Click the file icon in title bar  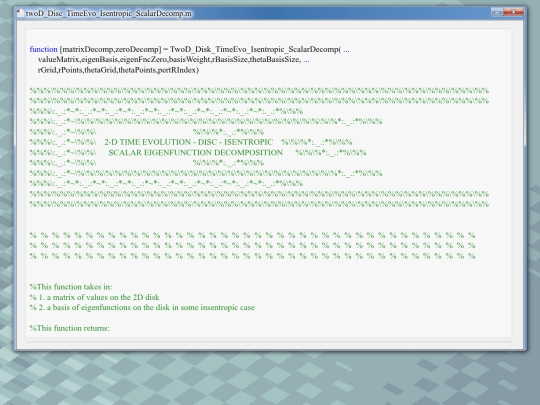pyautogui.click(x=21, y=13)
